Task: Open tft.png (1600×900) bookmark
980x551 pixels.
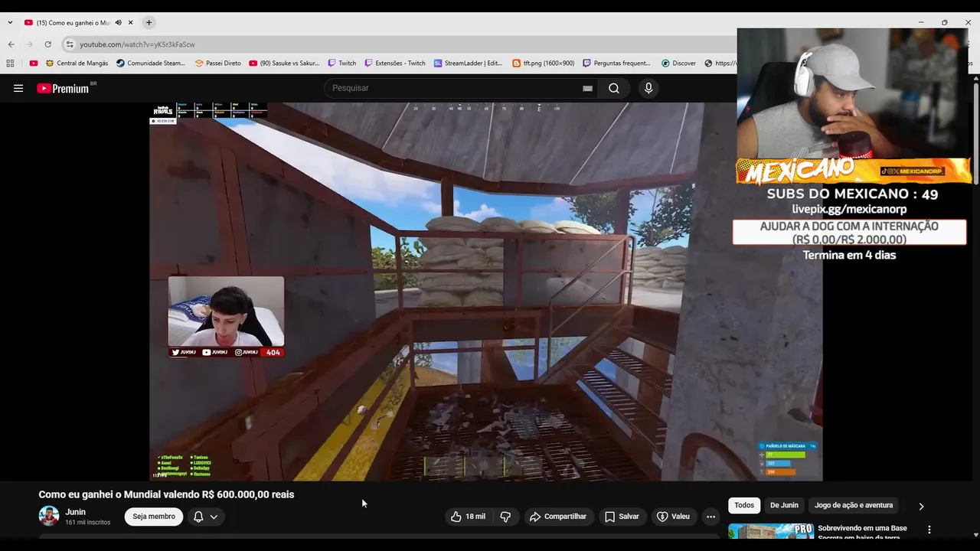Action: (x=543, y=64)
